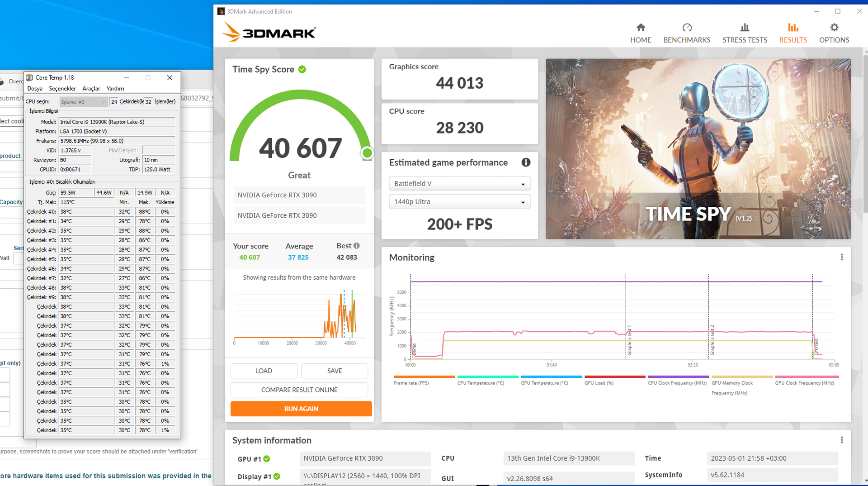
Task: Click Your score value 40 607
Action: [250, 257]
